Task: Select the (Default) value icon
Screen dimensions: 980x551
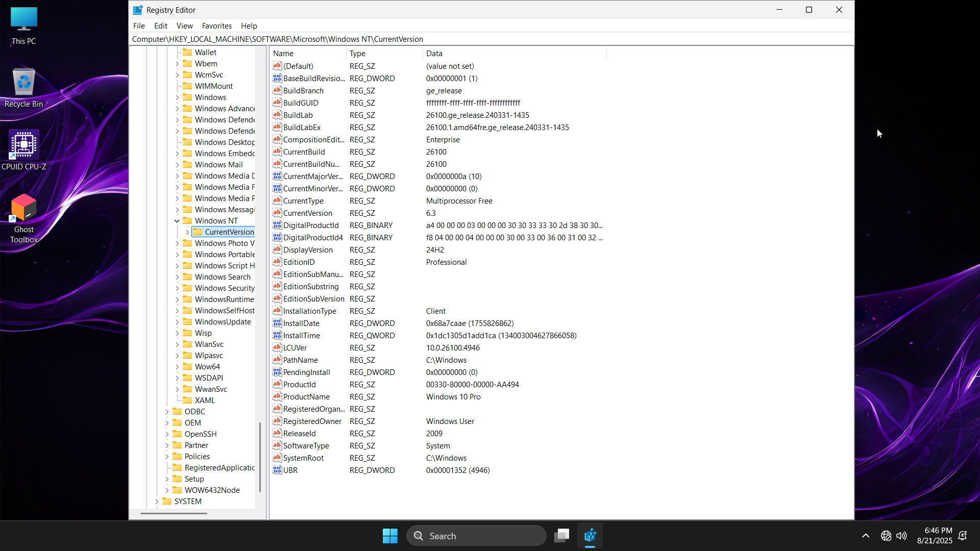Action: [x=277, y=66]
